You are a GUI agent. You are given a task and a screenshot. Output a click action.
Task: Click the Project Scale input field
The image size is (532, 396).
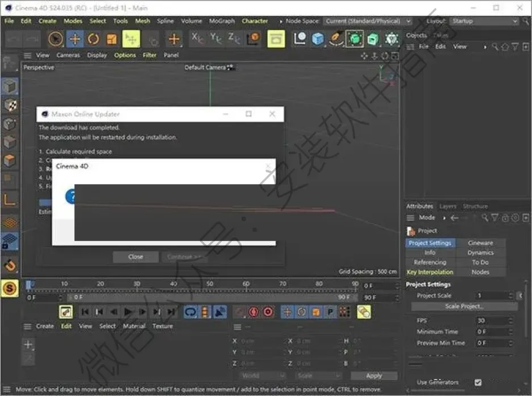click(492, 296)
